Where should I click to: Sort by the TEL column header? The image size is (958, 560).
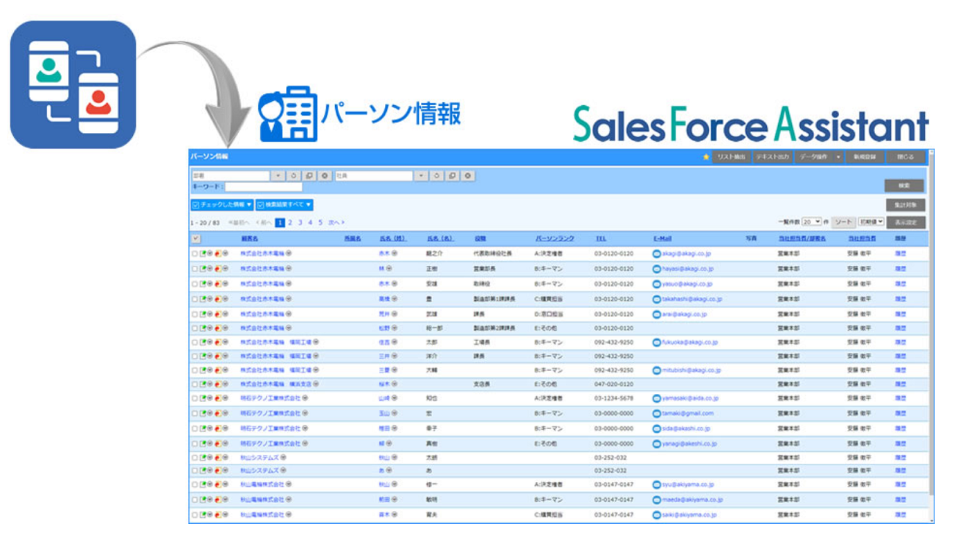601,239
